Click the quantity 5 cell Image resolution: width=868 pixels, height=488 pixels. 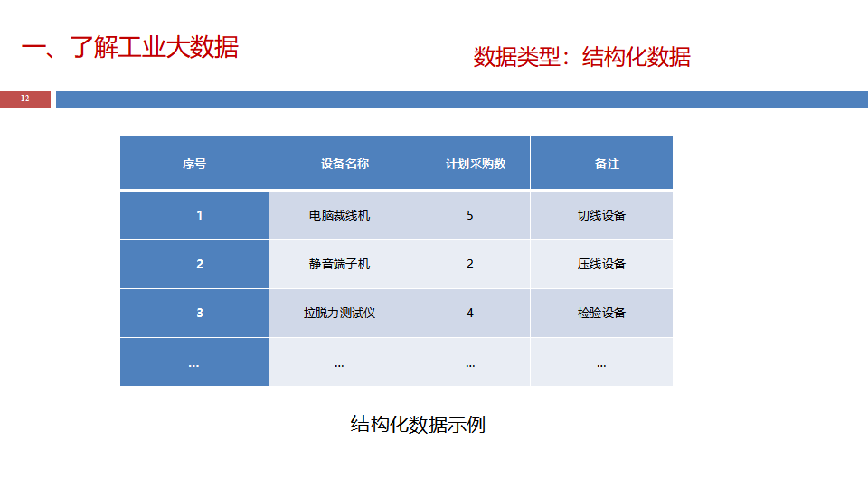[x=470, y=216]
